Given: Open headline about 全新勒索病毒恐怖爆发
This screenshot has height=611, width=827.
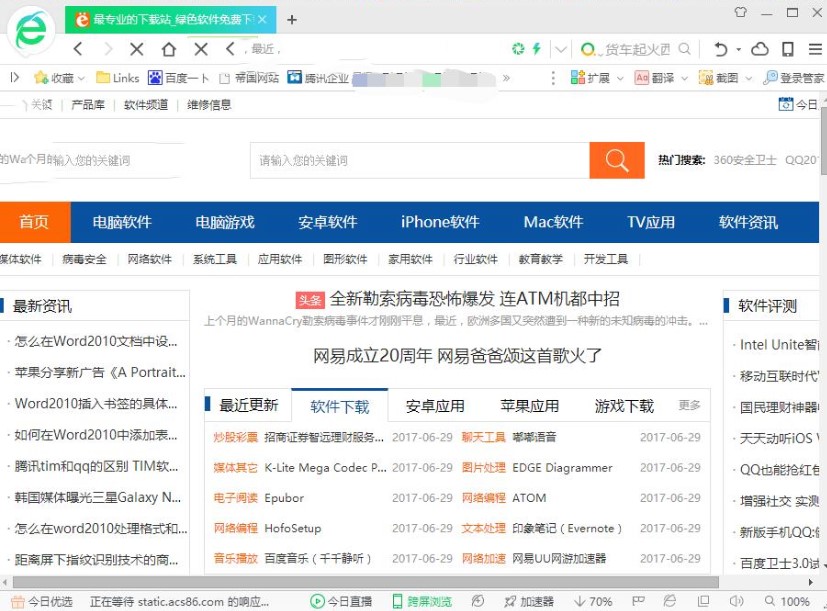Looking at the screenshot, I should [x=475, y=299].
